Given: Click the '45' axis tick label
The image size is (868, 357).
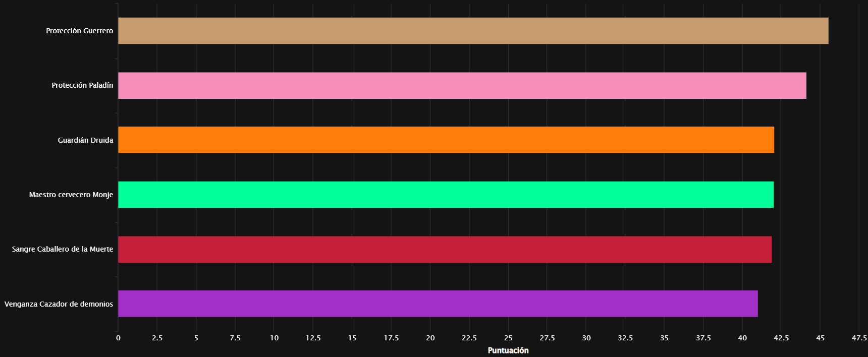Looking at the screenshot, I should 821,338.
